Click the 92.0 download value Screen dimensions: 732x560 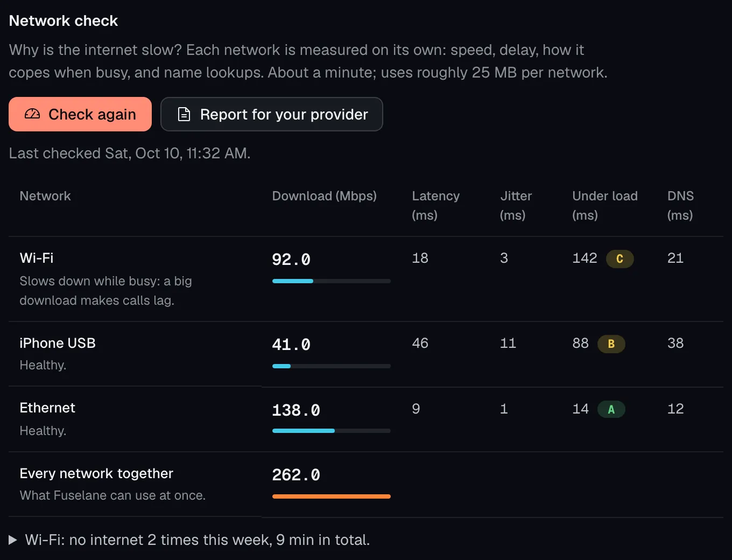[291, 260]
